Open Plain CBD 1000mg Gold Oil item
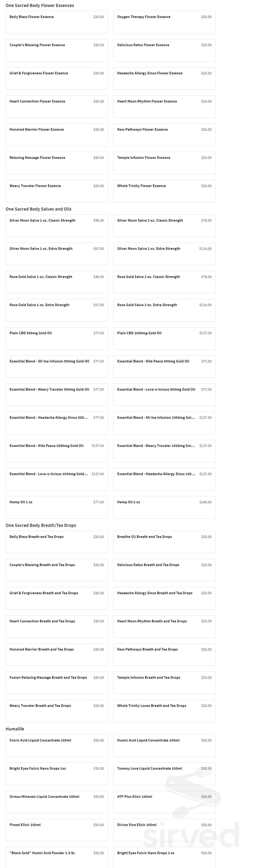253x868 pixels. (164, 339)
